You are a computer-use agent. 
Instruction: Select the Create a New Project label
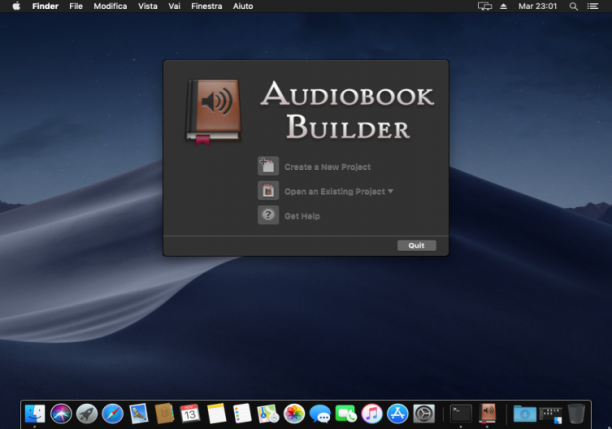[x=327, y=167]
